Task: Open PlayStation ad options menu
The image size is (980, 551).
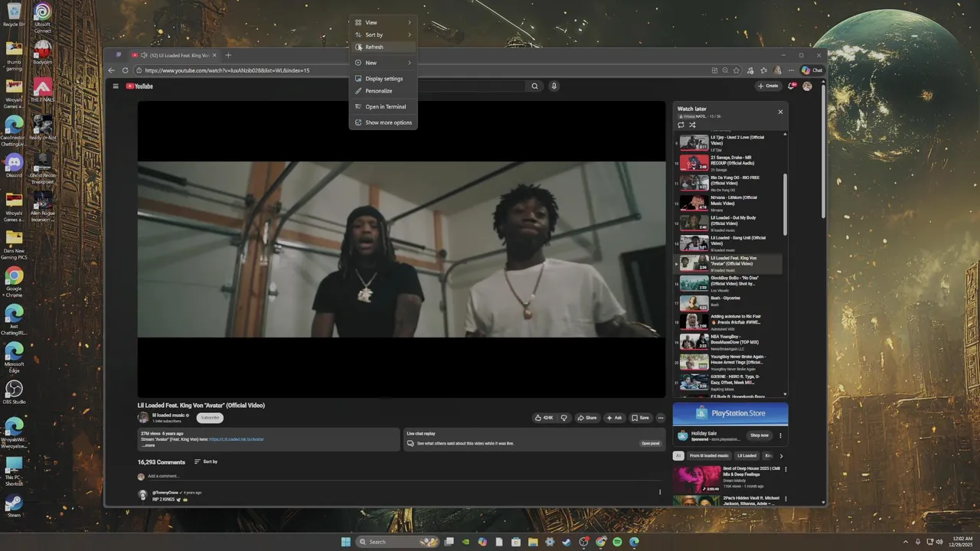Action: tap(781, 435)
